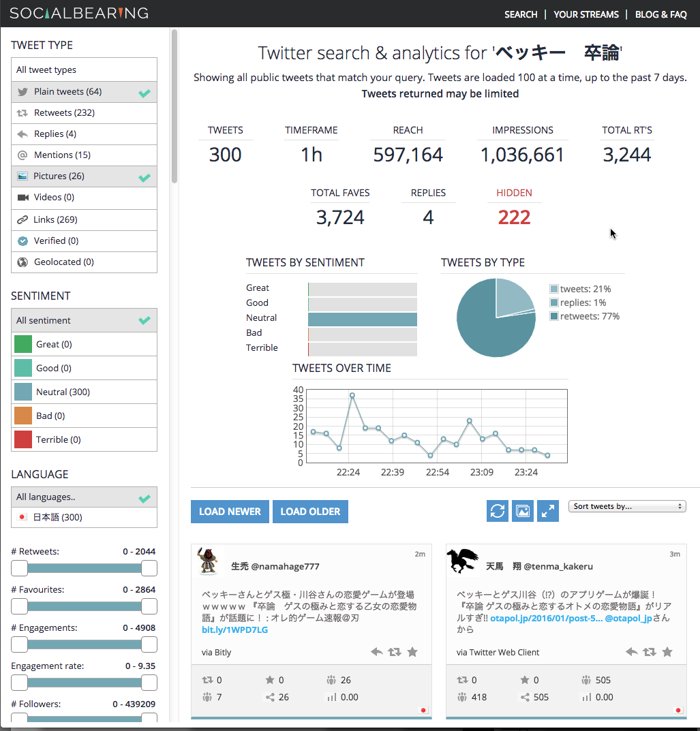The width and height of the screenshot is (700, 731).
Task: Open BLOG & FAQ in top navigation
Action: [661, 14]
